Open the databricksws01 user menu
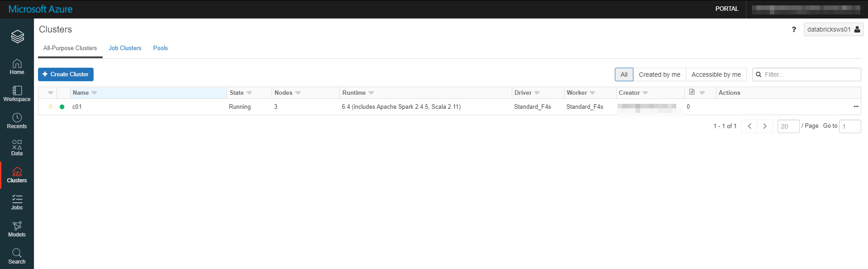Viewport: 868px width, 269px height. (833, 29)
